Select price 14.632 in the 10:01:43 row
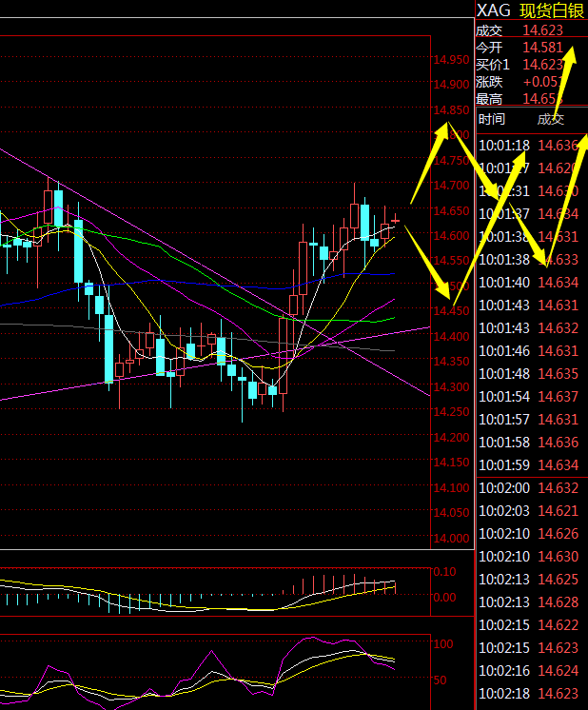Screen dimensions: 588x710 (559, 327)
